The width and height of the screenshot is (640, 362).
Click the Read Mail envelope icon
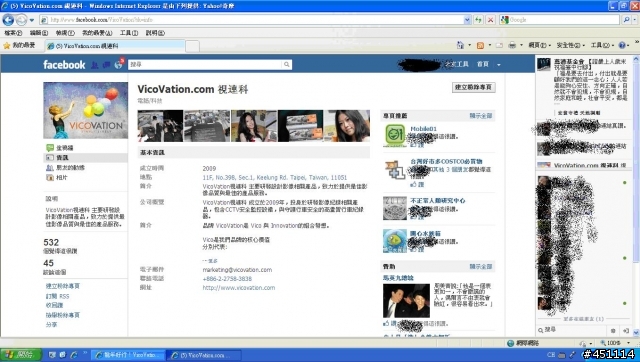click(499, 45)
